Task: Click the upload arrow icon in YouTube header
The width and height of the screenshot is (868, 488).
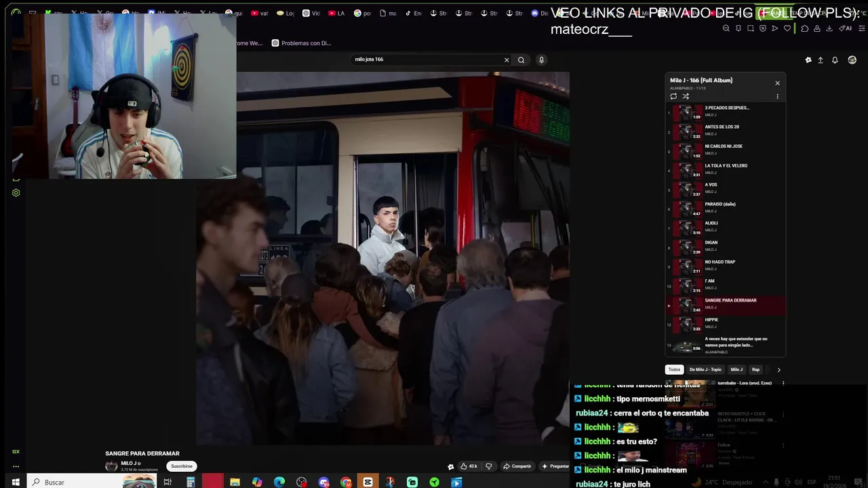Action: pos(821,60)
